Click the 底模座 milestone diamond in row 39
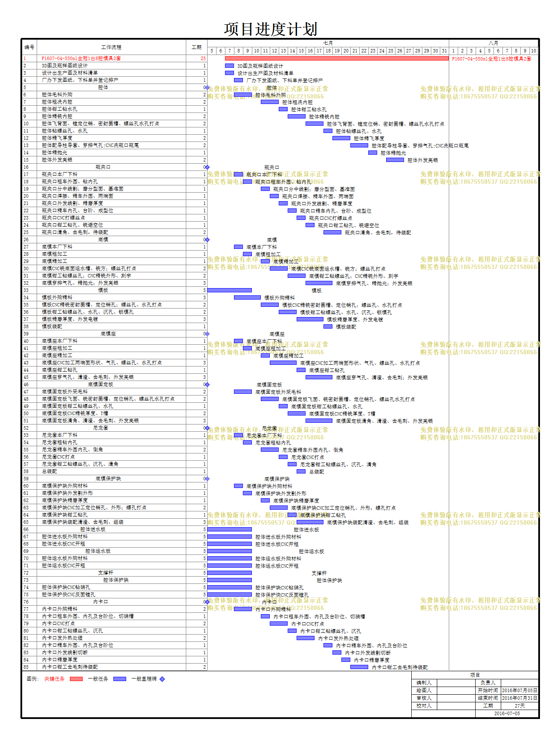The height and width of the screenshot is (739, 560). 208,334
